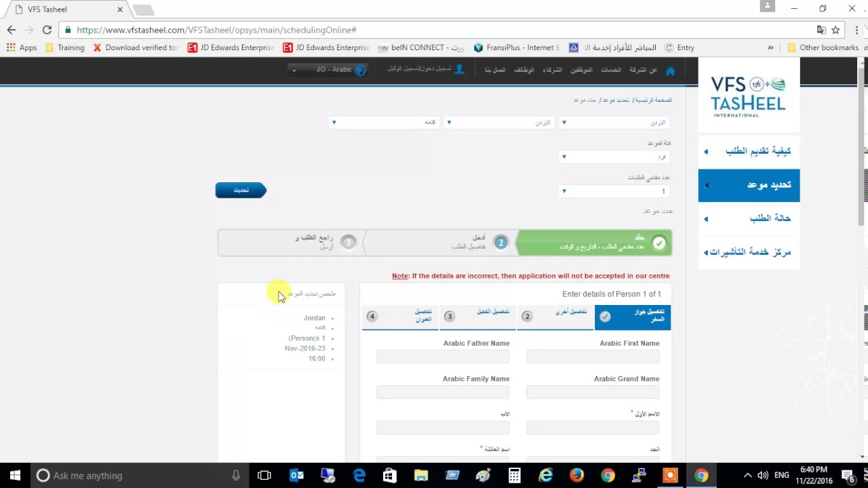Show more bookmarks with the chevron
Image resolution: width=868 pixels, height=488 pixels.
pyautogui.click(x=770, y=47)
